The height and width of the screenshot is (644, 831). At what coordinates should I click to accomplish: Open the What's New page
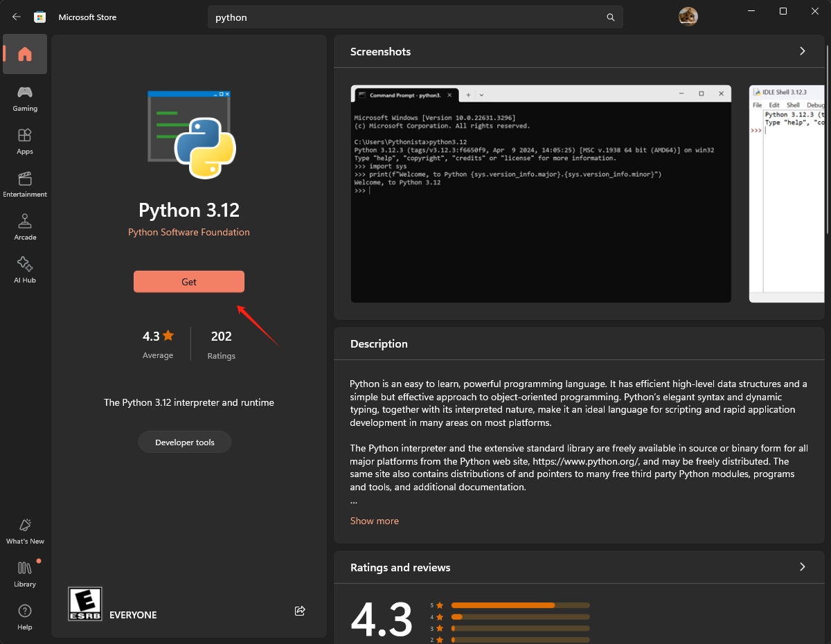[x=25, y=531]
